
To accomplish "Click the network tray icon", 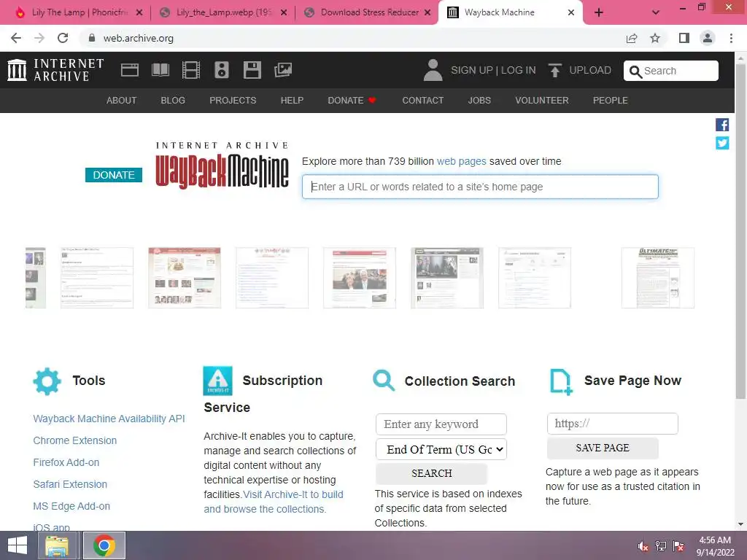I will [661, 546].
